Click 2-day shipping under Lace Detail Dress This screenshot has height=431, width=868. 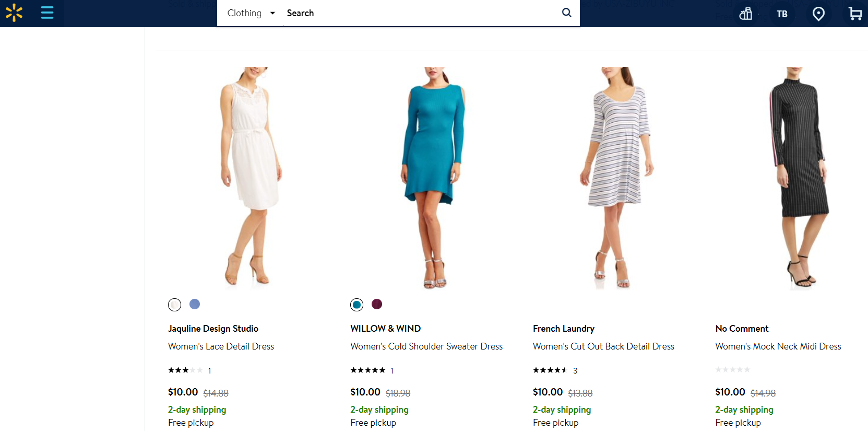(x=197, y=410)
